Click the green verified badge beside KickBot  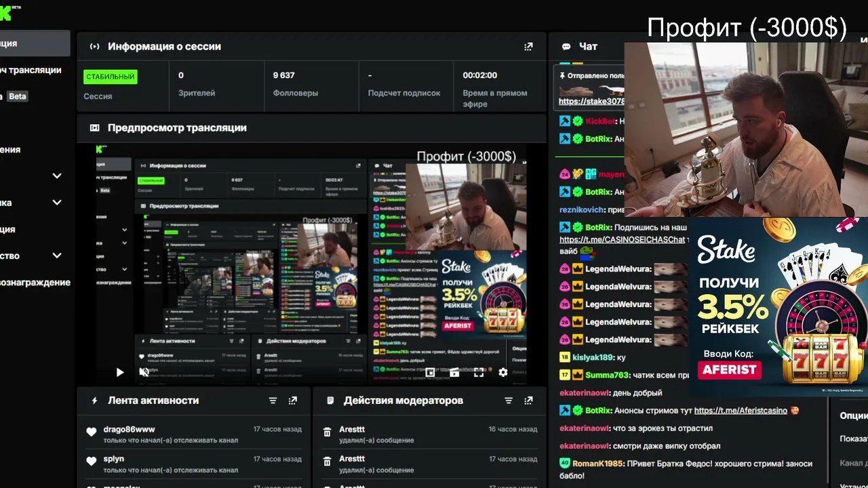(578, 121)
